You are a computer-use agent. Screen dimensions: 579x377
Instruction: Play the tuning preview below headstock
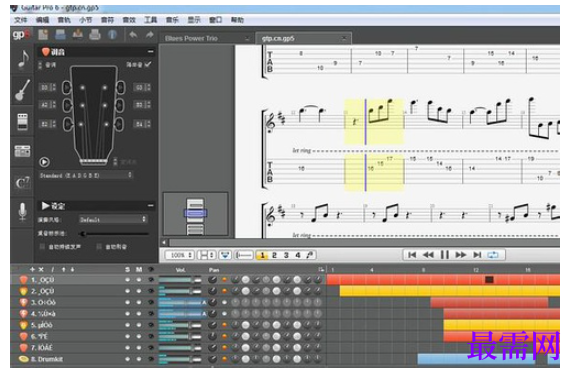pyautogui.click(x=44, y=162)
